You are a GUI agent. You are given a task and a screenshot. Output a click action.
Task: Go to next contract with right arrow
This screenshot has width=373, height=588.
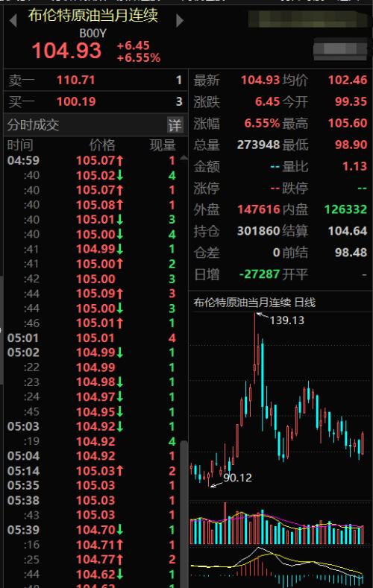click(179, 21)
